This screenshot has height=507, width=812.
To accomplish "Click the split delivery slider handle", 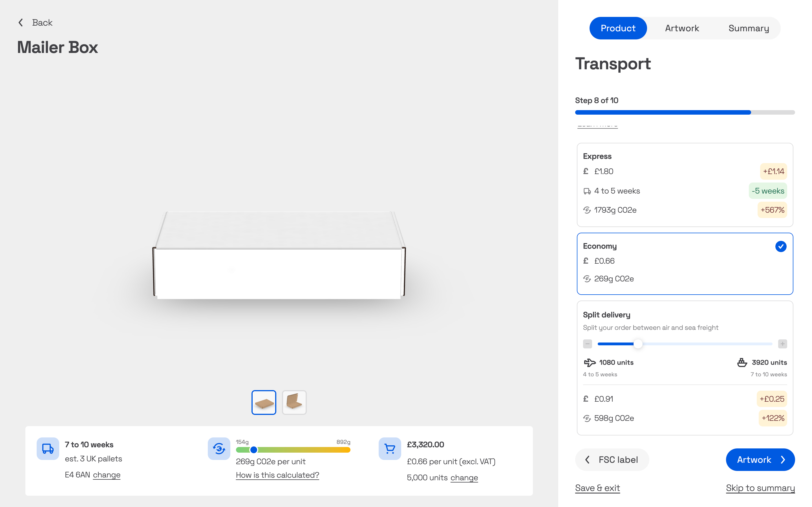I will (x=638, y=344).
